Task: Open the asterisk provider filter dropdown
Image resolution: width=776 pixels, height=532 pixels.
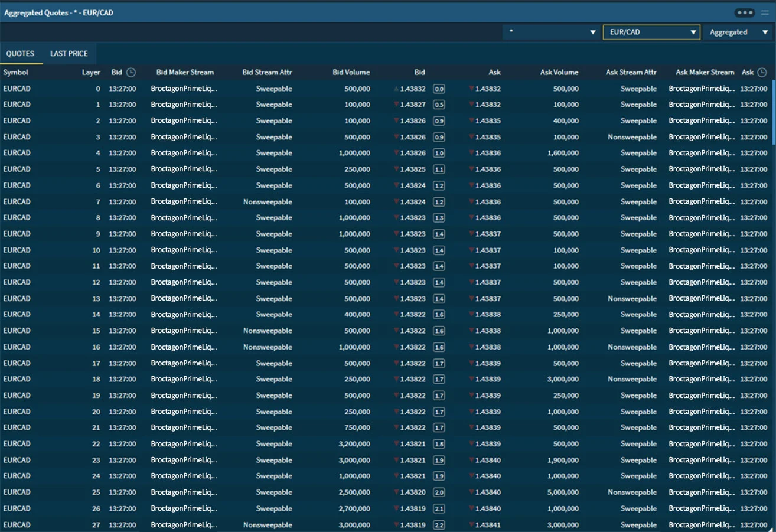Action: point(552,32)
